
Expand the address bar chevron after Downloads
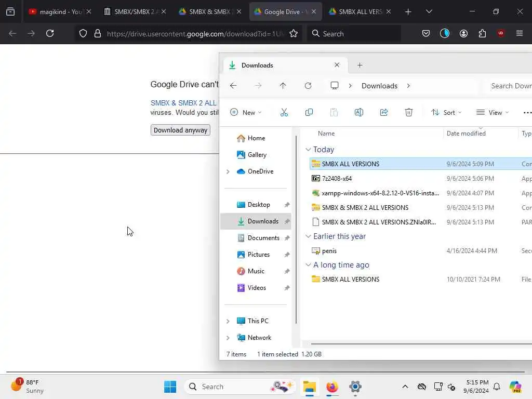click(408, 86)
